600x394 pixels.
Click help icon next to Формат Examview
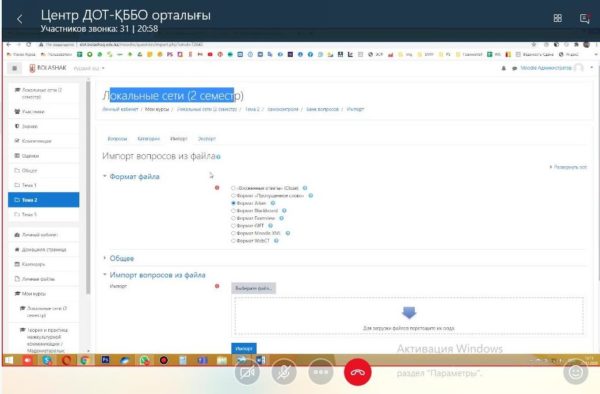coord(281,218)
